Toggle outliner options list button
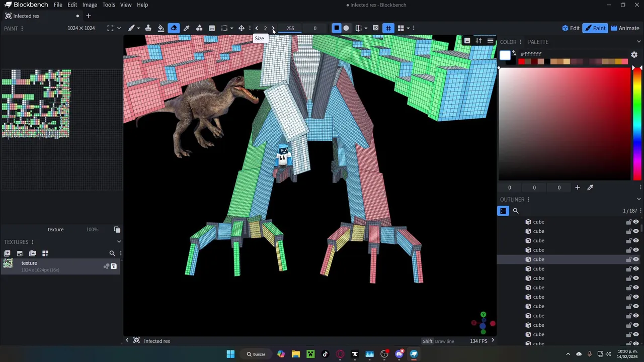The height and width of the screenshot is (362, 644). click(503, 211)
